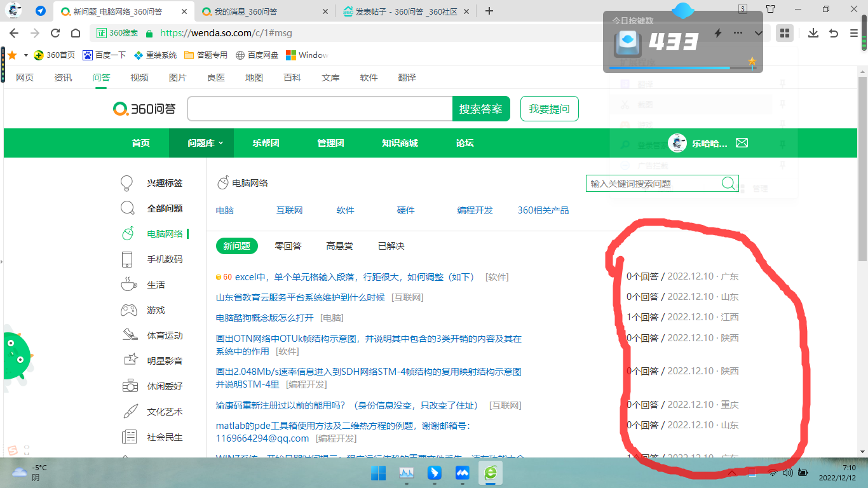Click the address bar URL
Image resolution: width=868 pixels, height=488 pixels.
[x=226, y=33]
